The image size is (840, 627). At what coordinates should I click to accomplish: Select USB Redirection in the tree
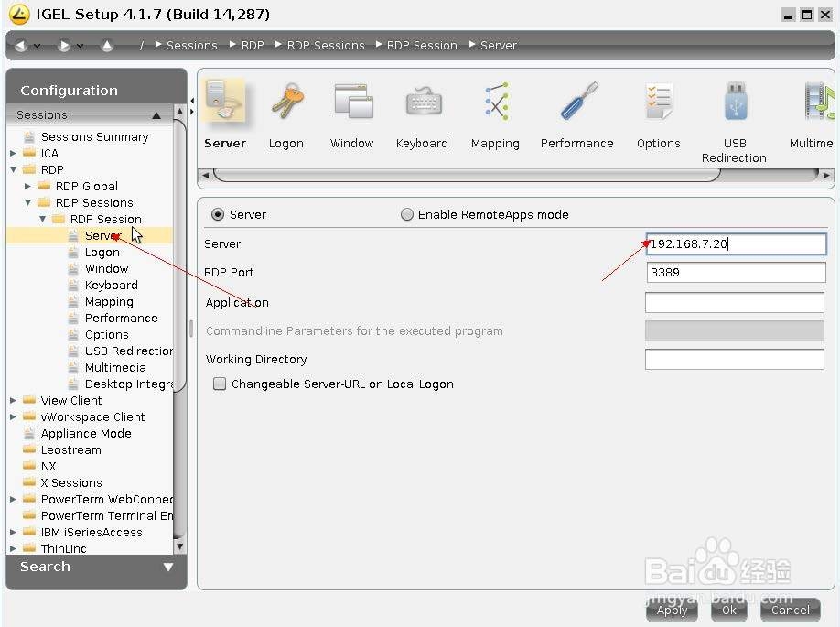click(129, 351)
